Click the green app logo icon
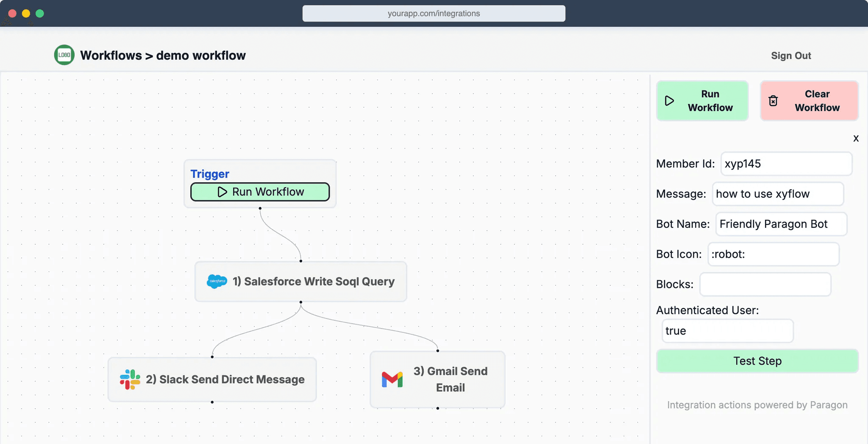The width and height of the screenshot is (868, 444). pyautogui.click(x=64, y=55)
